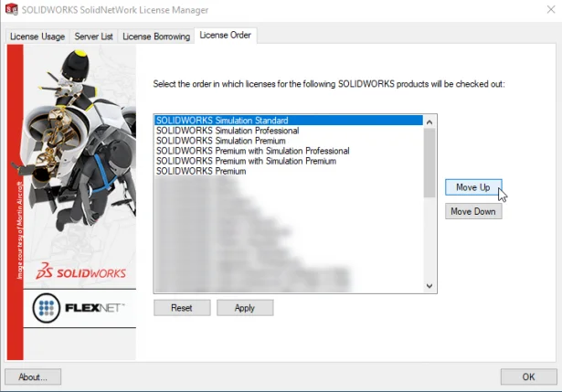
Task: Click the SOLIDWORKS title bar app icon
Action: click(x=12, y=9)
